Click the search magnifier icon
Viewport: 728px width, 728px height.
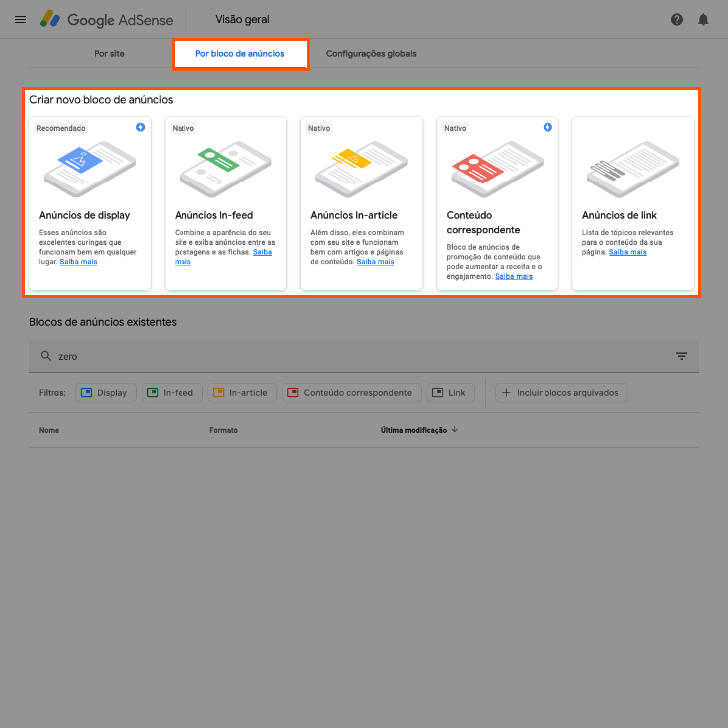tap(46, 356)
